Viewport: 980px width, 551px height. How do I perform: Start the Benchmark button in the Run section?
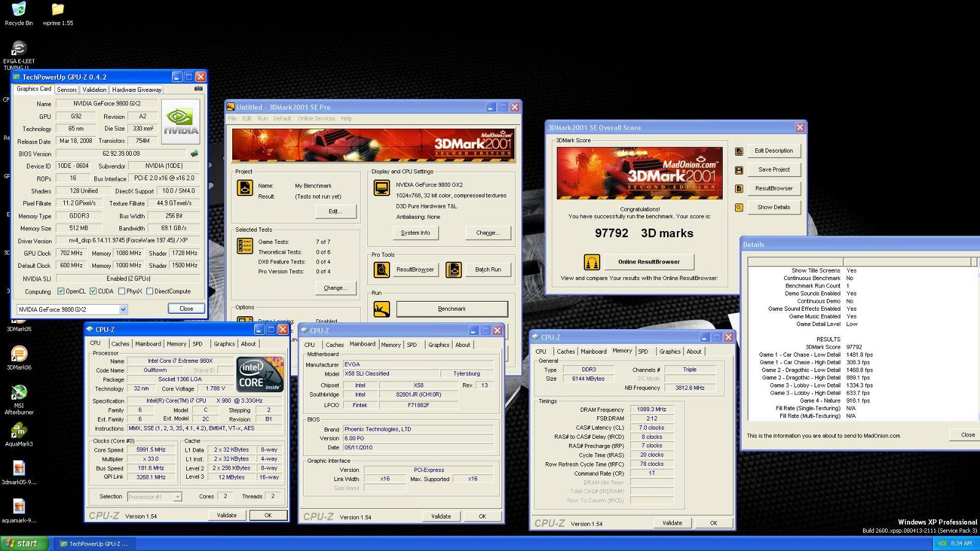[x=452, y=309]
